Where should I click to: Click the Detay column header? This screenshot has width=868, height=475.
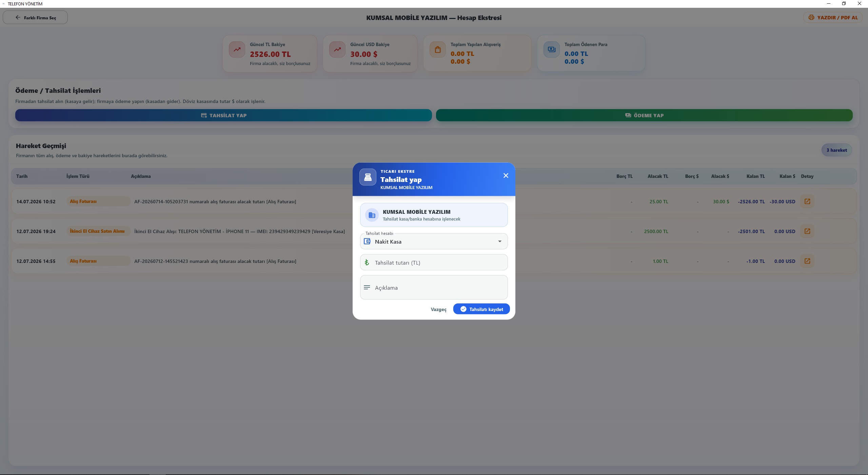(807, 176)
